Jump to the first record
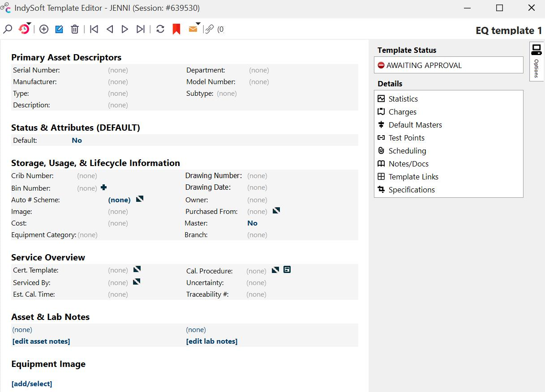The image size is (545, 392). (x=94, y=29)
